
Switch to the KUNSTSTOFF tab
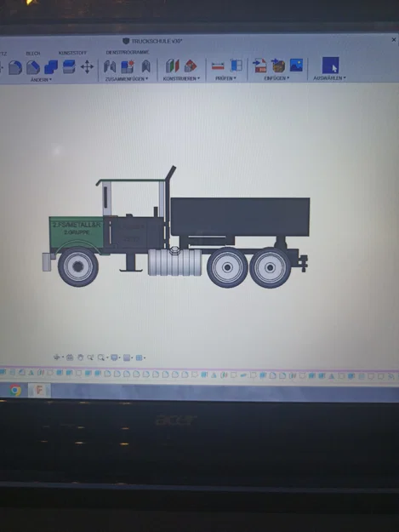(x=72, y=53)
